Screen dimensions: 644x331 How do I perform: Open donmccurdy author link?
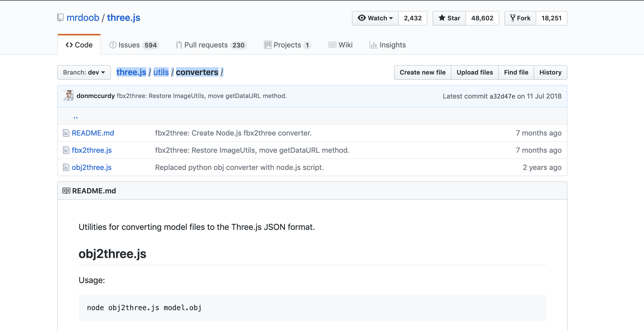[96, 96]
